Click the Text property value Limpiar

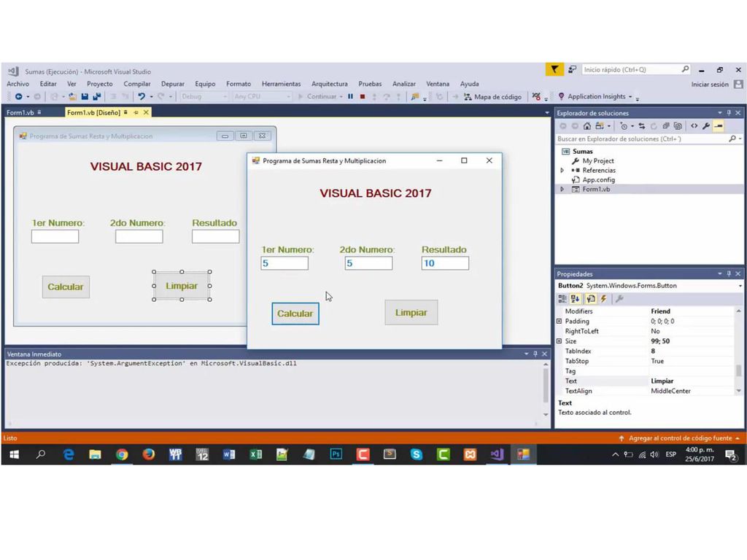click(692, 381)
